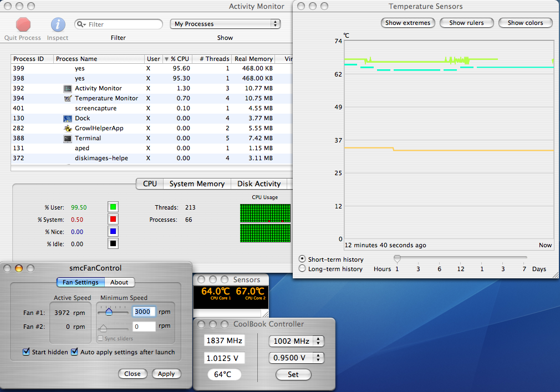Click the history time range slider handle
The width and height of the screenshot is (560, 392).
point(397,258)
